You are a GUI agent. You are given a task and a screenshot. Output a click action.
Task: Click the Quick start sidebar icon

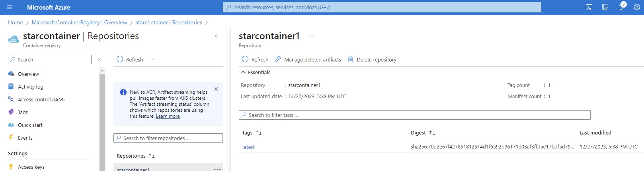pos(11,125)
